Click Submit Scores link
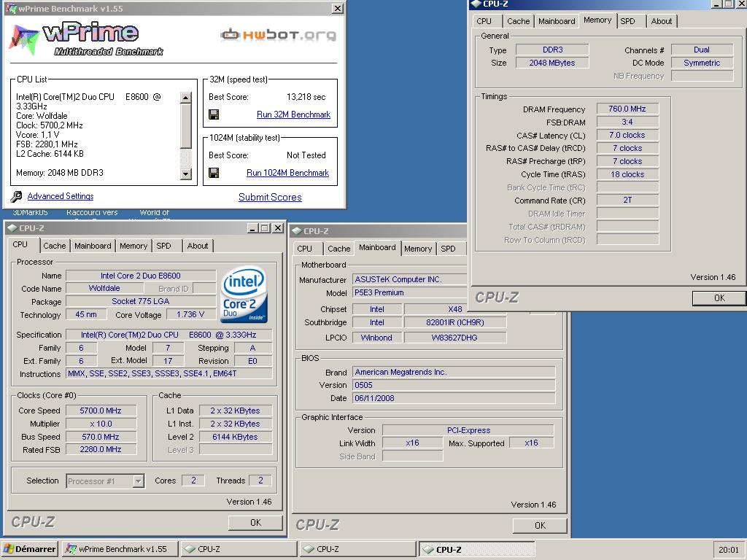The image size is (747, 560). (270, 197)
